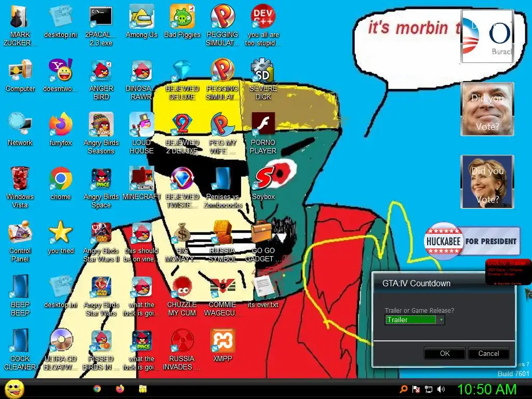This screenshot has width=532, height=399.
Task: Click the smiley face Start button
Action: tap(14, 389)
